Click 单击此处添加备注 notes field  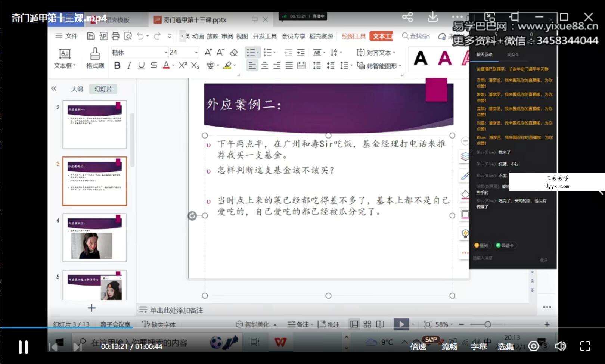tap(176, 310)
